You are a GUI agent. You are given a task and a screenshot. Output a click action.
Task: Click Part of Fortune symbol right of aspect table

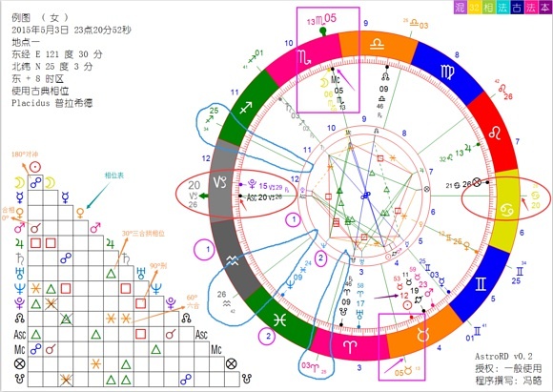coord(231,363)
